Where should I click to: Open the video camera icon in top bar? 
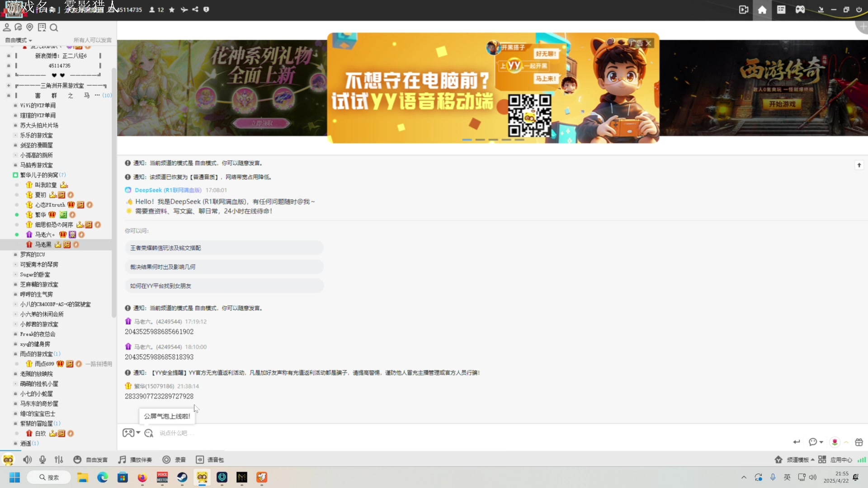(x=744, y=9)
